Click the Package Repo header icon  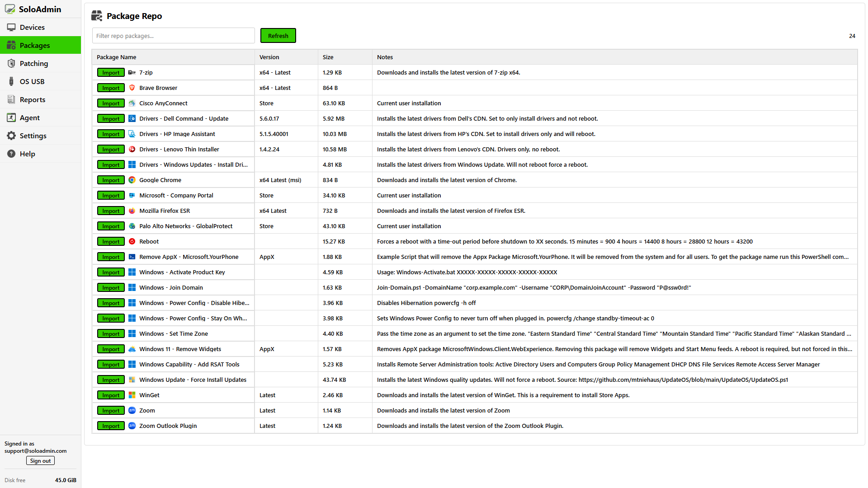point(97,16)
